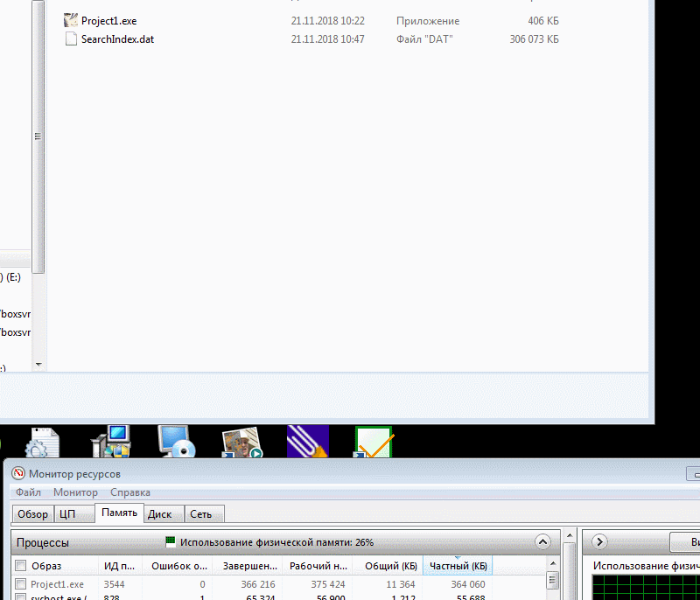This screenshot has height=600, width=700.
Task: Click the 406 КБ size value
Action: tap(542, 21)
